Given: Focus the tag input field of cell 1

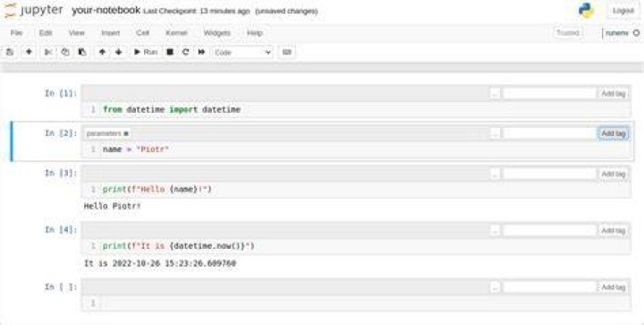Looking at the screenshot, I should 549,94.
